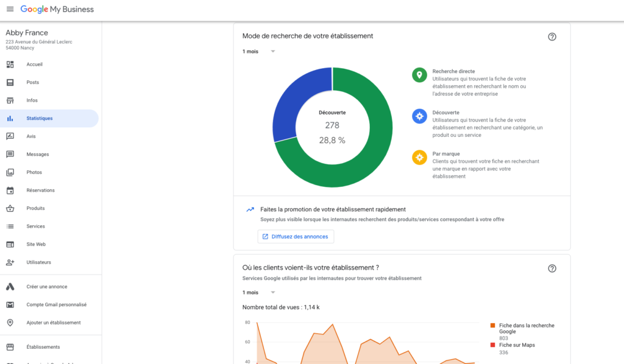Viewport: 624px width, 364px height.
Task: Select the Produits icon
Action: (12, 208)
